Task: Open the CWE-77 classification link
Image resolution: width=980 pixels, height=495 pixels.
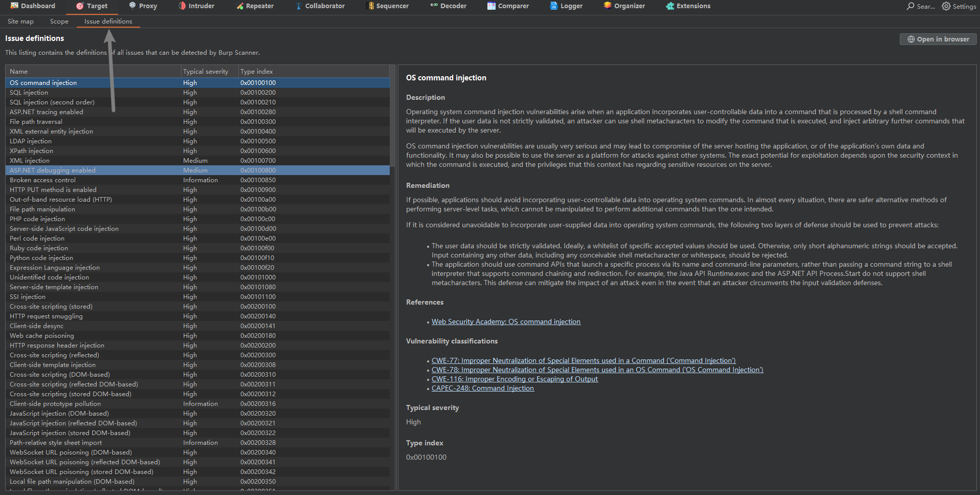Action: (x=584, y=361)
